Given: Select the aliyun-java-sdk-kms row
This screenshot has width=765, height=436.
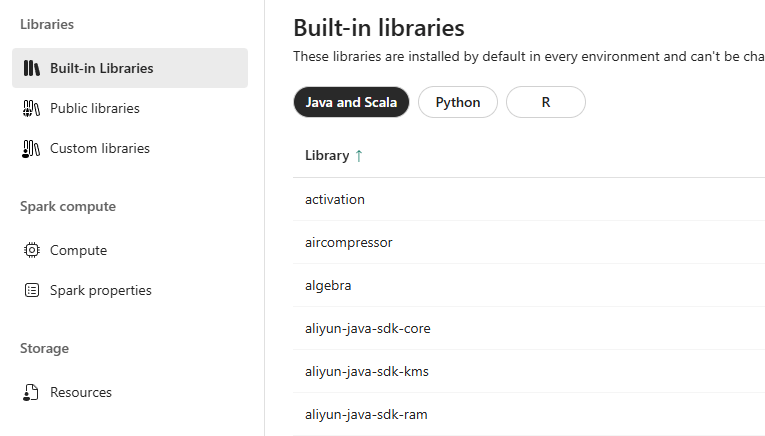Looking at the screenshot, I should click(x=367, y=371).
